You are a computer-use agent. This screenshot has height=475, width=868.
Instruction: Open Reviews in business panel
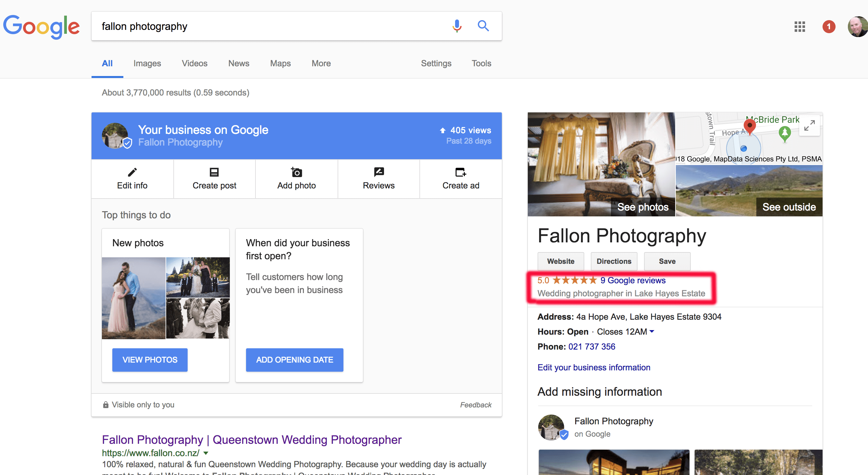(x=379, y=179)
